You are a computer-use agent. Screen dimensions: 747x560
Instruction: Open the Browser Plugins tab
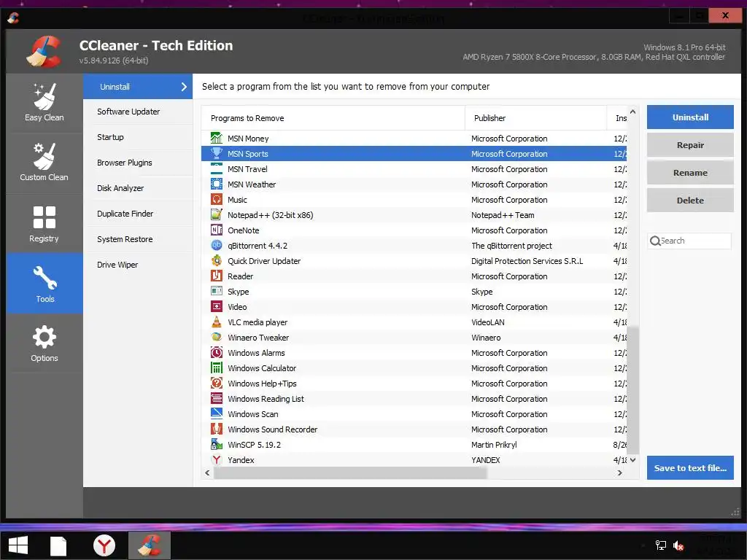[x=138, y=163]
